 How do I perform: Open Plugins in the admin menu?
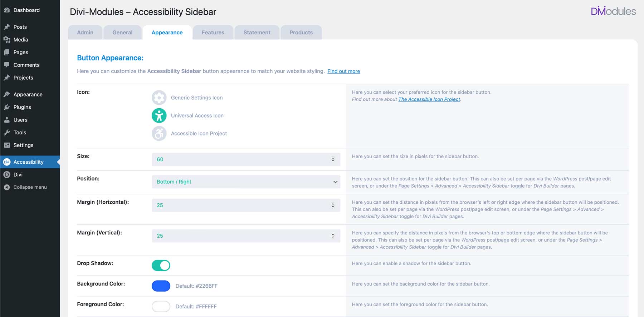pos(30,107)
